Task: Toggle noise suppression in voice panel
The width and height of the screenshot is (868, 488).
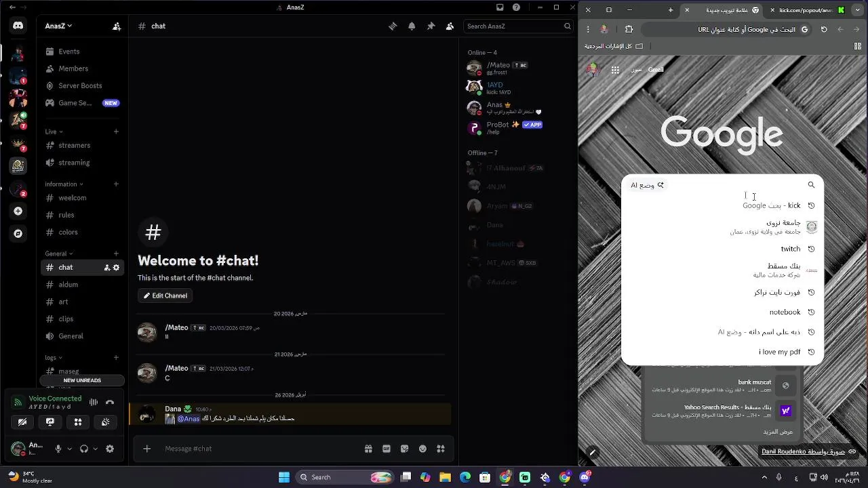Action: coord(94,403)
